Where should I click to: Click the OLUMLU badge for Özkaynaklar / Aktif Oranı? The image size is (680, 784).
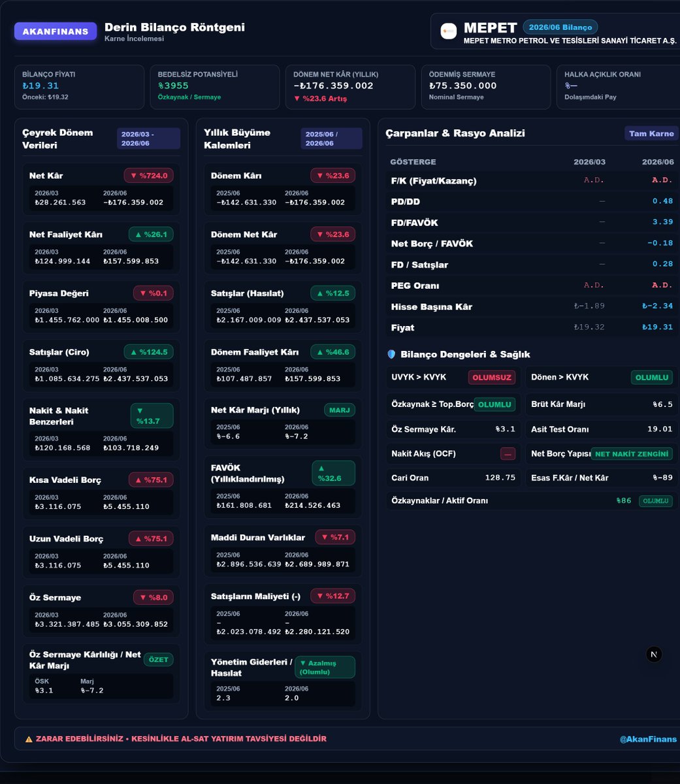click(x=655, y=501)
